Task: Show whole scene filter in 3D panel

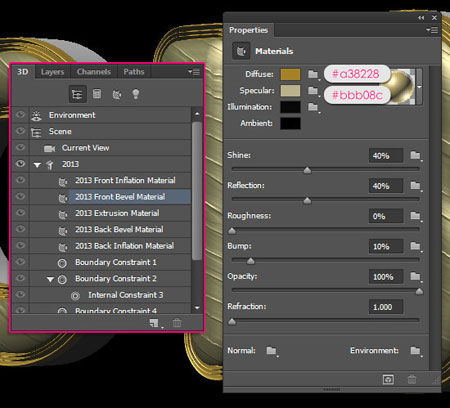Action: pyautogui.click(x=77, y=94)
